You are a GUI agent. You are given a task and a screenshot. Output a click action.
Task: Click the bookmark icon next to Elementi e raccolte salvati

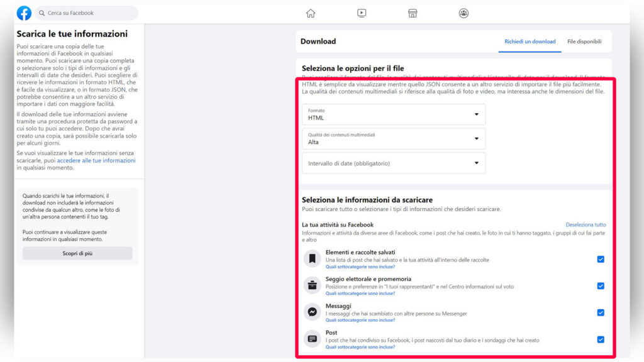312,258
